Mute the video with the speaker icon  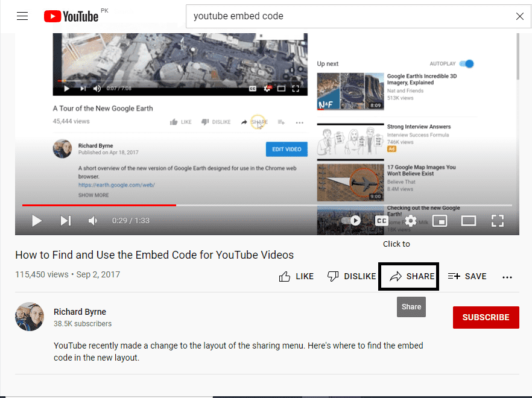click(x=93, y=221)
